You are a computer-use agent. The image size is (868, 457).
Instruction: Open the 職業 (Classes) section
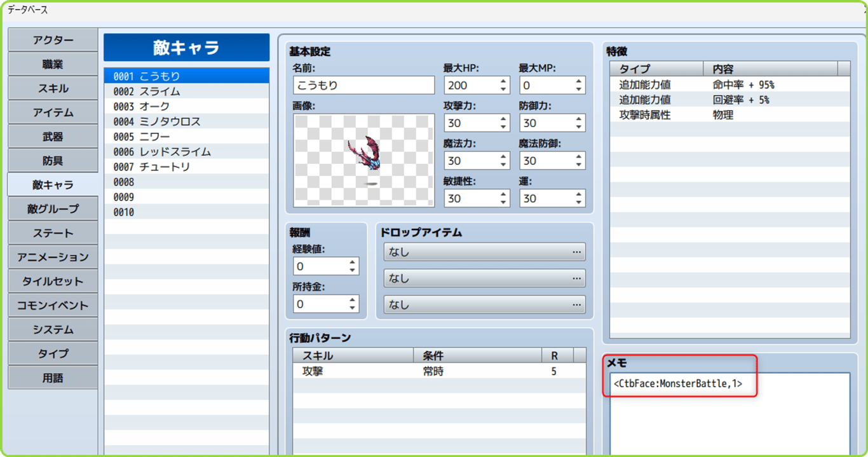[53, 64]
